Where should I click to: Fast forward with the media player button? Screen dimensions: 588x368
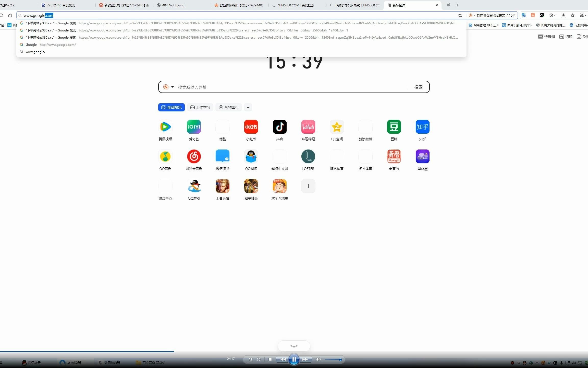pos(305,359)
